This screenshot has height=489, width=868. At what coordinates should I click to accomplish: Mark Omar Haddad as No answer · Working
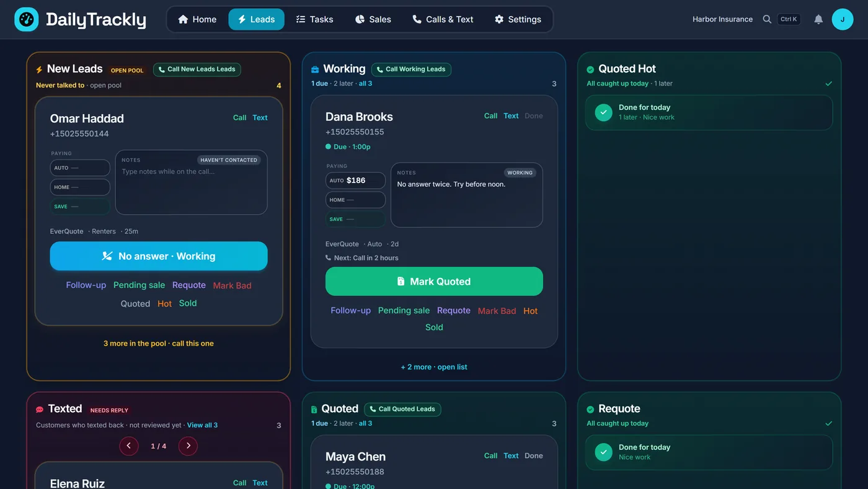pyautogui.click(x=159, y=256)
